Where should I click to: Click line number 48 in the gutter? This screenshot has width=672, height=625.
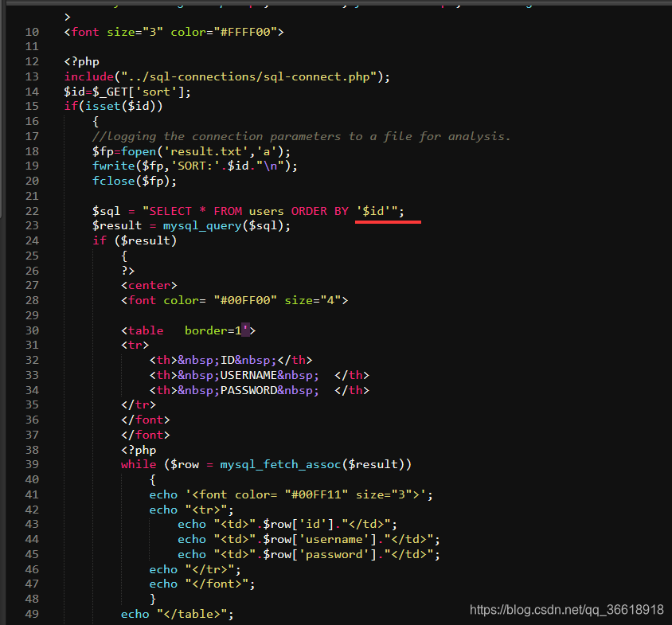[x=32, y=599]
